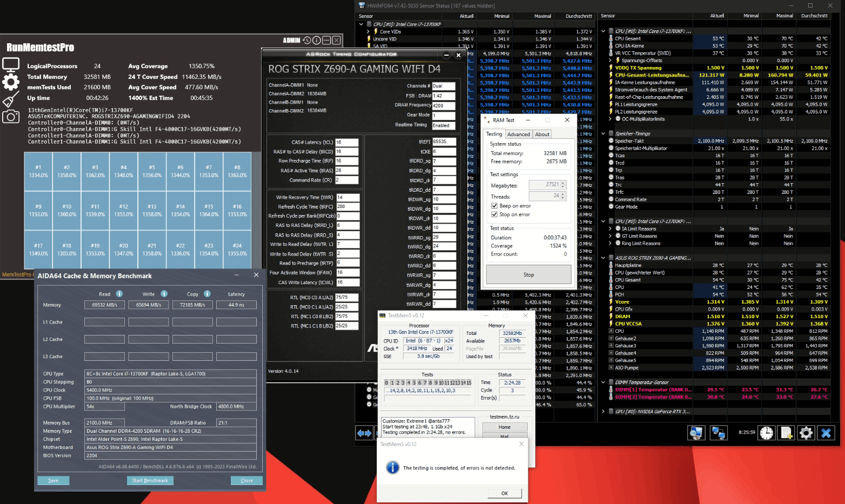Expand GPU NVIDIA GeForce RTX group
845x504 pixels.
coord(604,412)
